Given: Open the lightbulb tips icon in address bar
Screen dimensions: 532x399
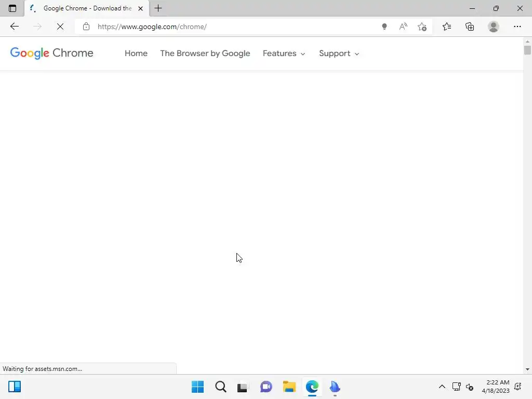Looking at the screenshot, I should tap(384, 26).
